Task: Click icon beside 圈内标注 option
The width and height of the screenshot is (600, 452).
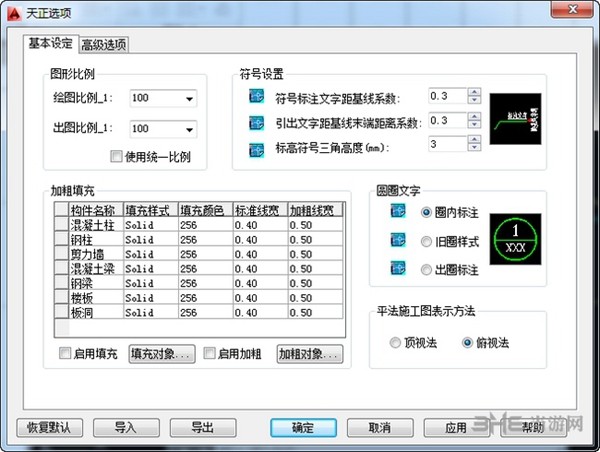Action: 398,210
